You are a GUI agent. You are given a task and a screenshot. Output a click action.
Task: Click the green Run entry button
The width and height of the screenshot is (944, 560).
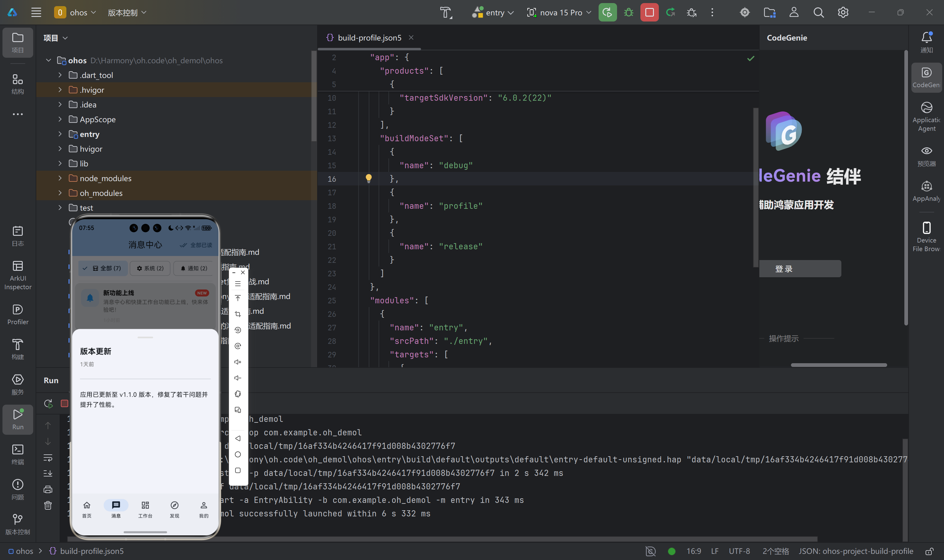(607, 13)
